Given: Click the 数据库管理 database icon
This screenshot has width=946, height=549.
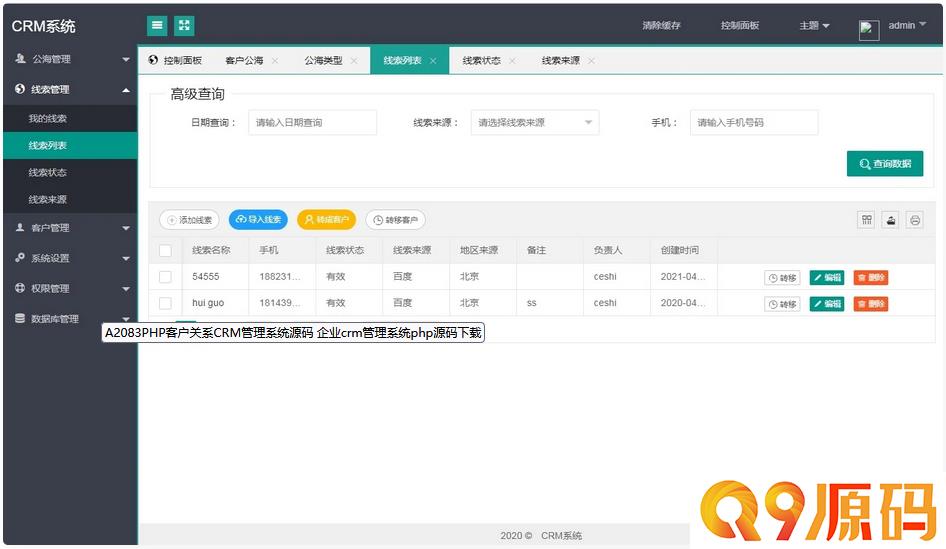Looking at the screenshot, I should tap(20, 318).
